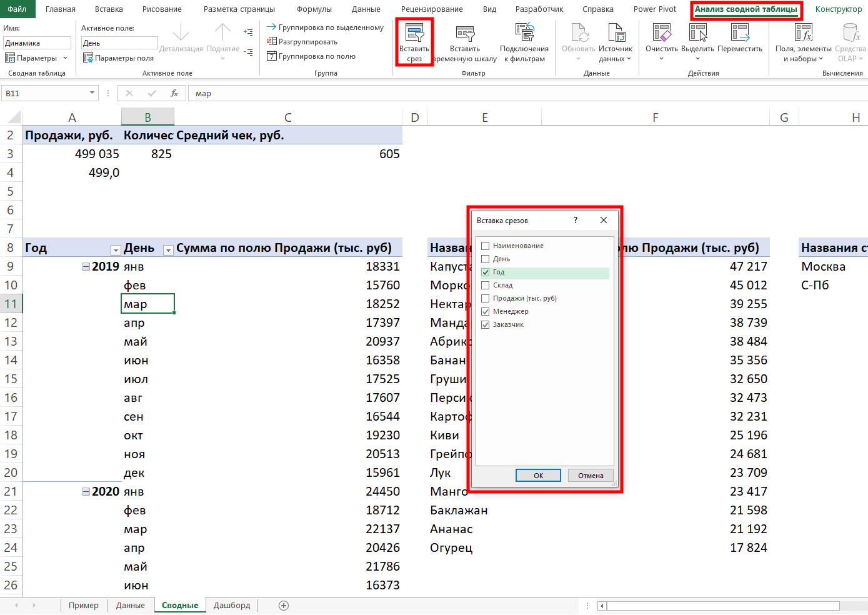This screenshot has width=868, height=615.
Task: Switch to the Главная ribbon tab
Action: (61, 9)
